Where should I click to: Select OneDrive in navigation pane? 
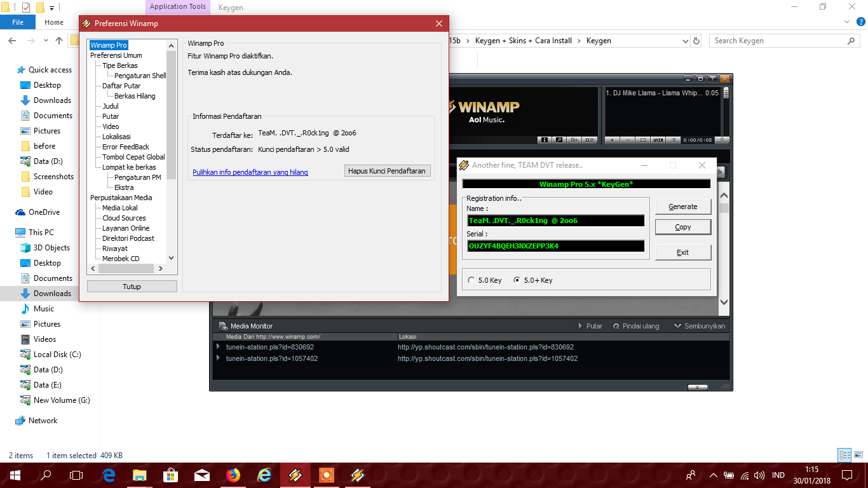click(44, 212)
